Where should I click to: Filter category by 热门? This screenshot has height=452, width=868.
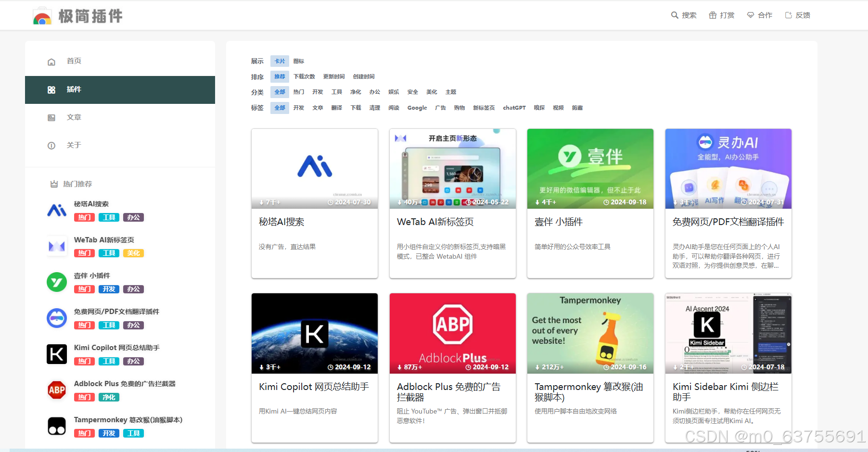point(299,92)
